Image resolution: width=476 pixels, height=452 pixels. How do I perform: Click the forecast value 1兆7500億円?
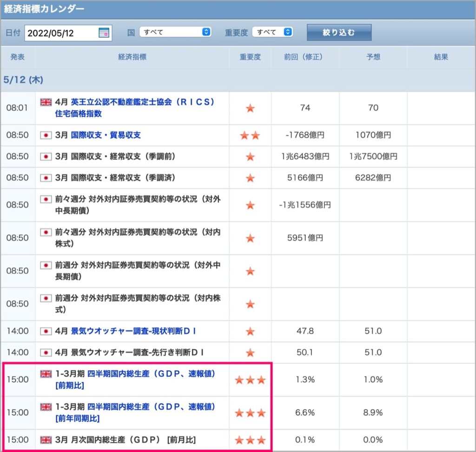(x=373, y=156)
